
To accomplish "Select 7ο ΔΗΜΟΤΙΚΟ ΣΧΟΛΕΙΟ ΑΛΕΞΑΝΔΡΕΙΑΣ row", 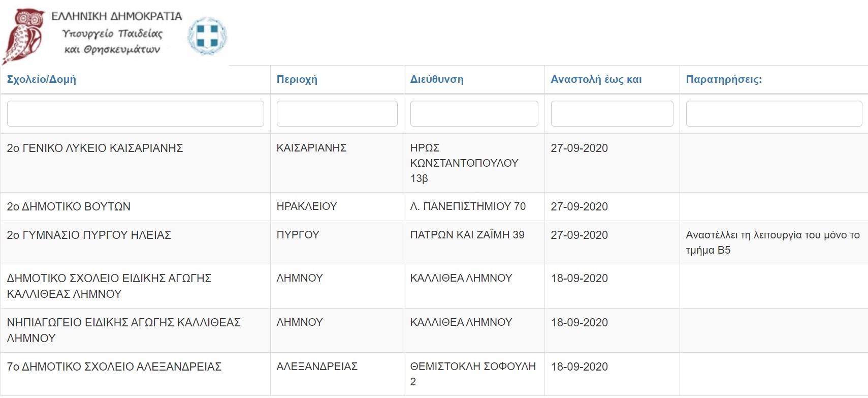I will point(114,366).
